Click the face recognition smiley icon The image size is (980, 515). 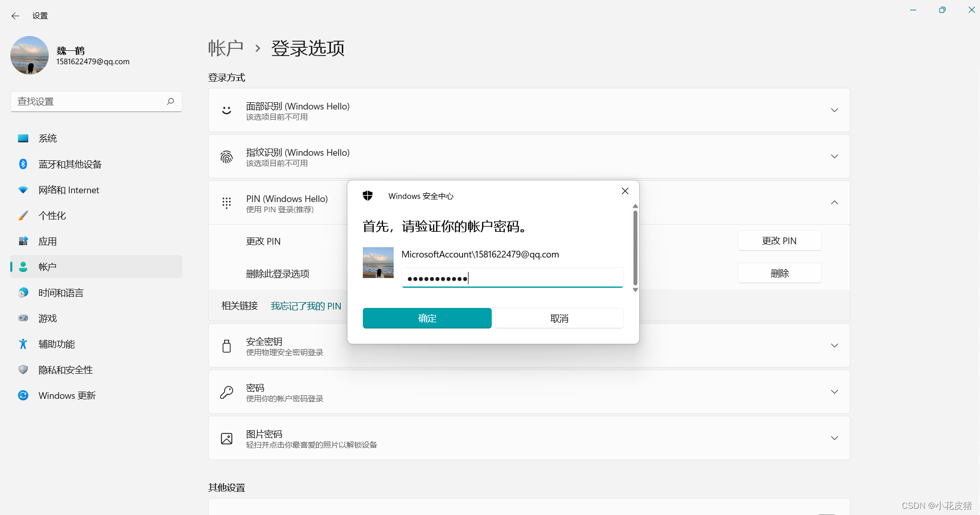227,110
